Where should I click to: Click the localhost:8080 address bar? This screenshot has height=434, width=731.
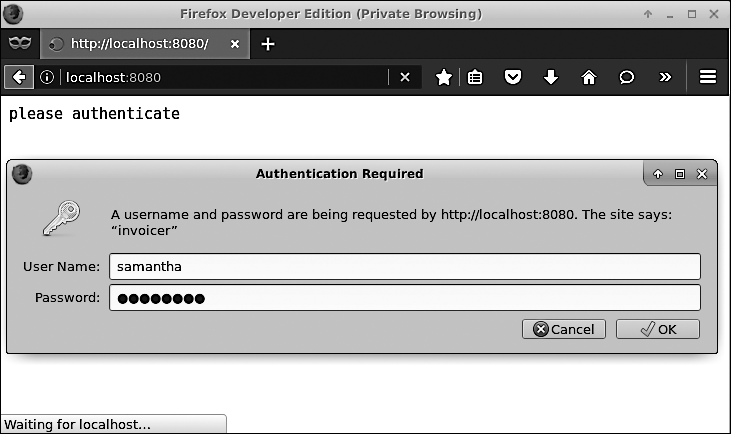[x=226, y=77]
